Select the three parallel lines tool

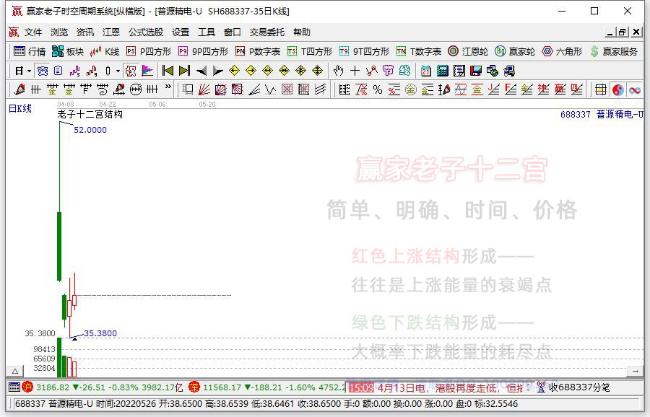click(320, 89)
